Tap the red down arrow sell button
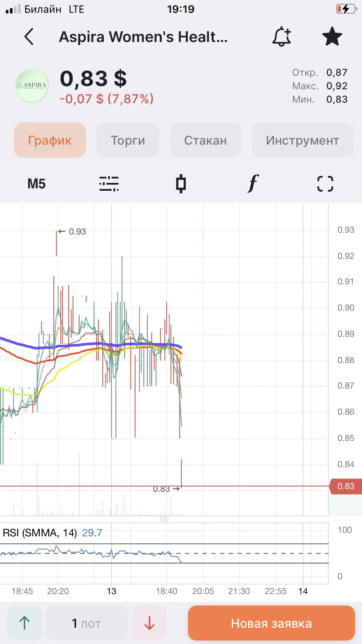The height and width of the screenshot is (644, 362). (150, 623)
